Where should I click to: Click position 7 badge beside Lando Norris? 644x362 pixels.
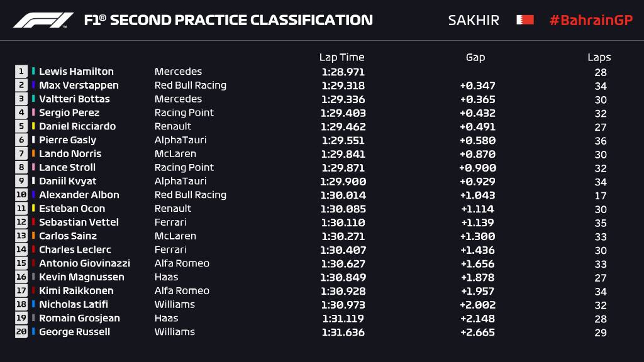click(x=21, y=154)
